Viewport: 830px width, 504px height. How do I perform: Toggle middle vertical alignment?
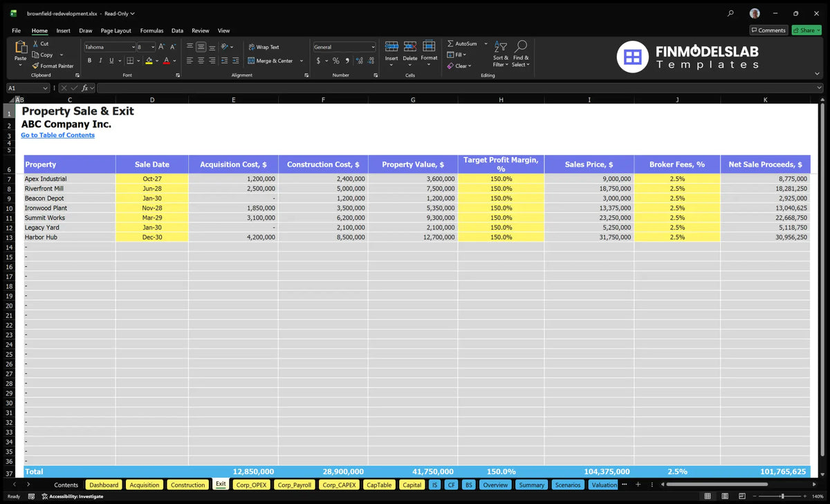201,47
